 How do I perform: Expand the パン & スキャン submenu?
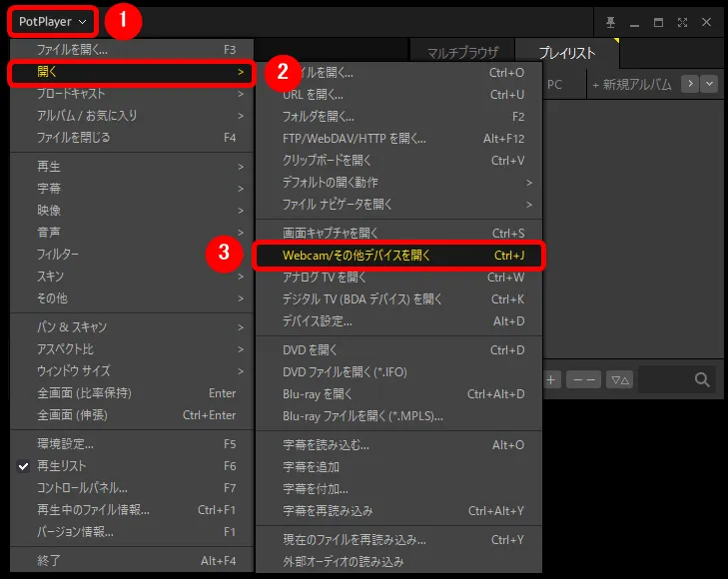coord(132,327)
